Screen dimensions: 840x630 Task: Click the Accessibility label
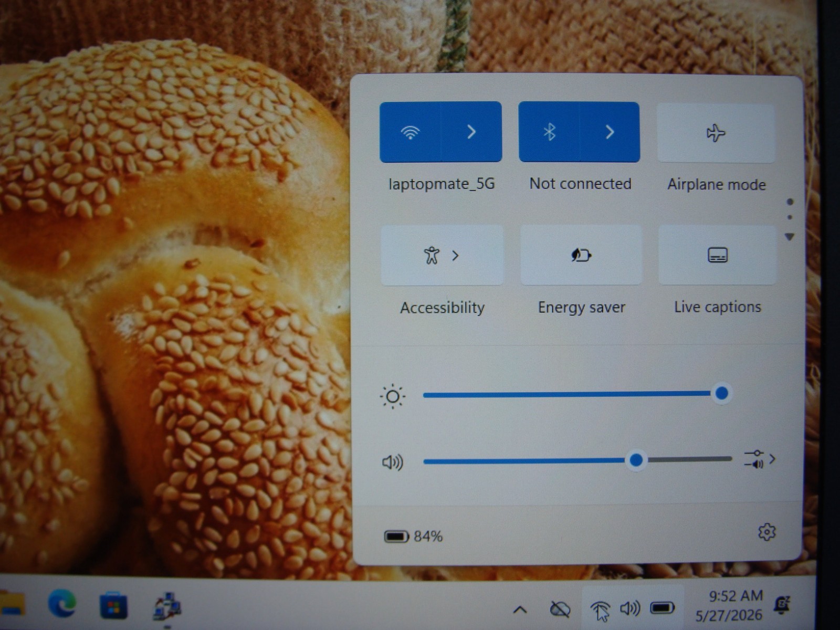coord(442,308)
